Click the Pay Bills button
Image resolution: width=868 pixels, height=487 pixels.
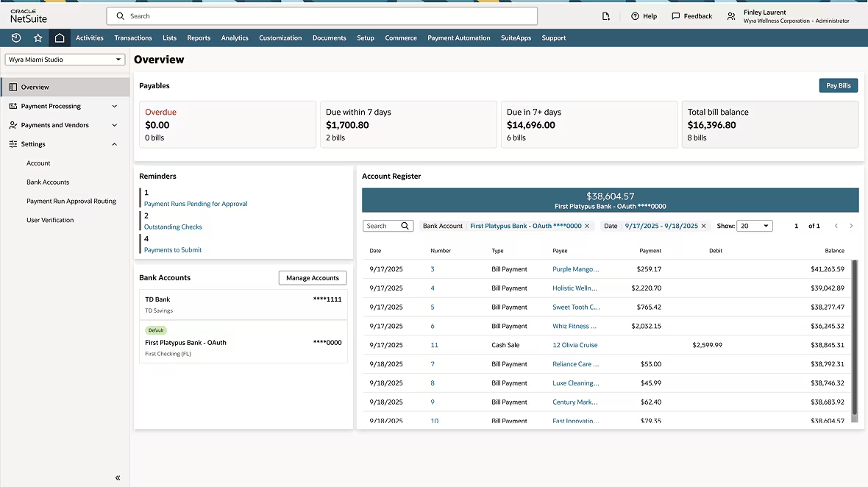pos(838,85)
